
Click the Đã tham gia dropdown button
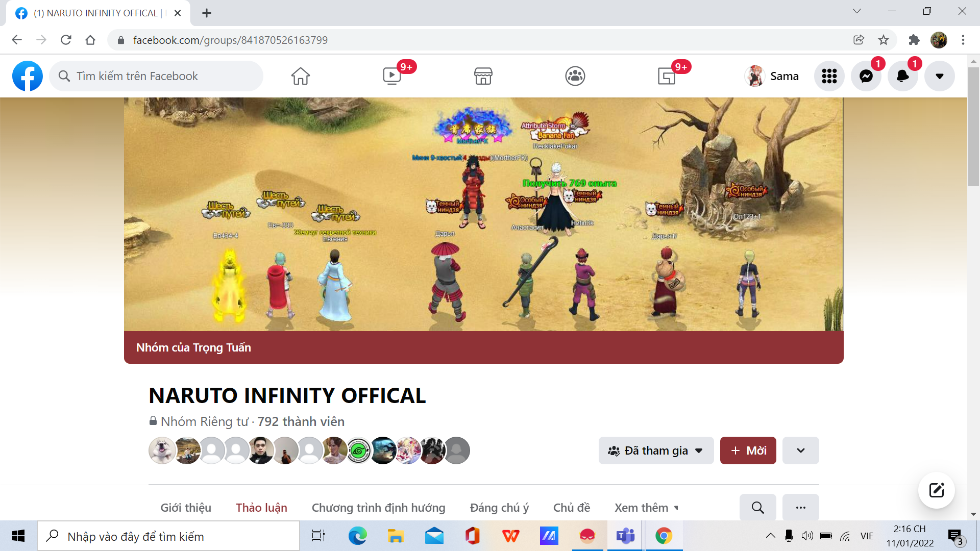point(656,450)
